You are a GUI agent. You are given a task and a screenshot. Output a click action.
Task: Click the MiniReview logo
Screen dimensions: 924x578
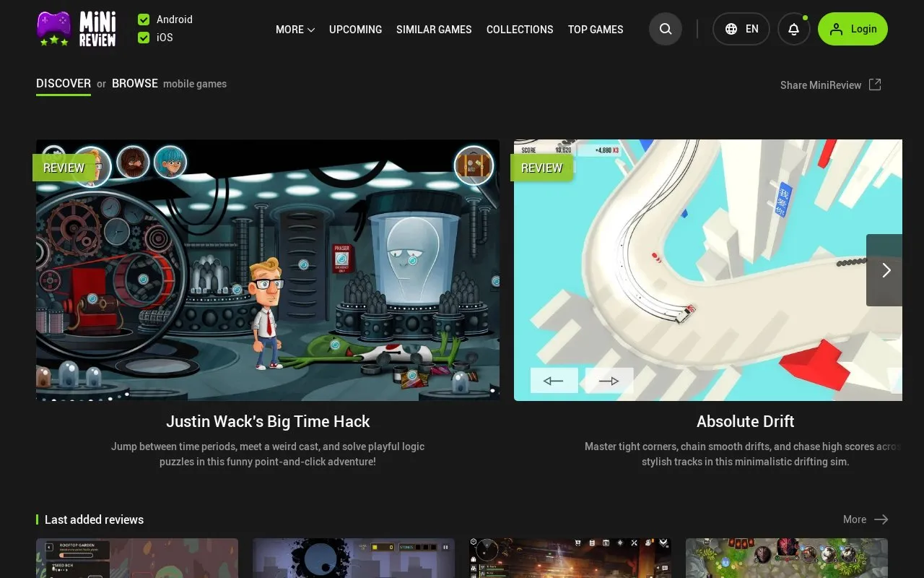77,29
